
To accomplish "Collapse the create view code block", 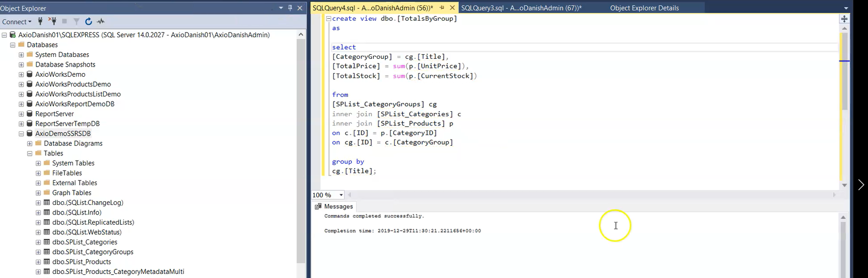I will (328, 19).
